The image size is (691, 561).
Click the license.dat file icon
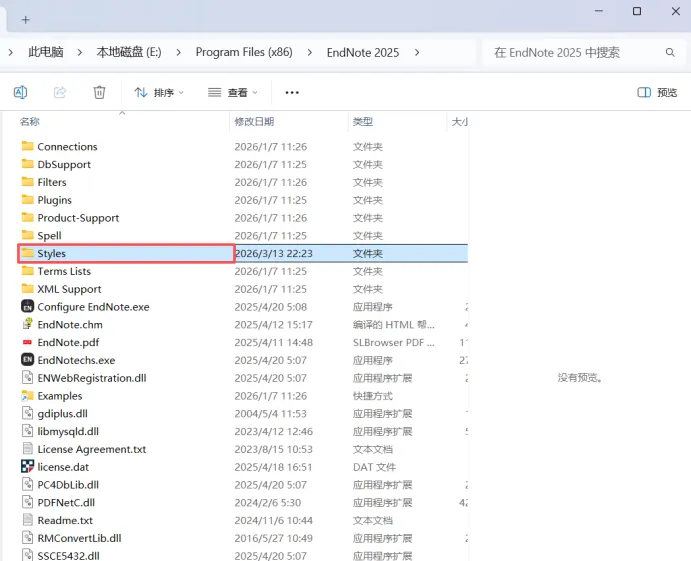27,466
